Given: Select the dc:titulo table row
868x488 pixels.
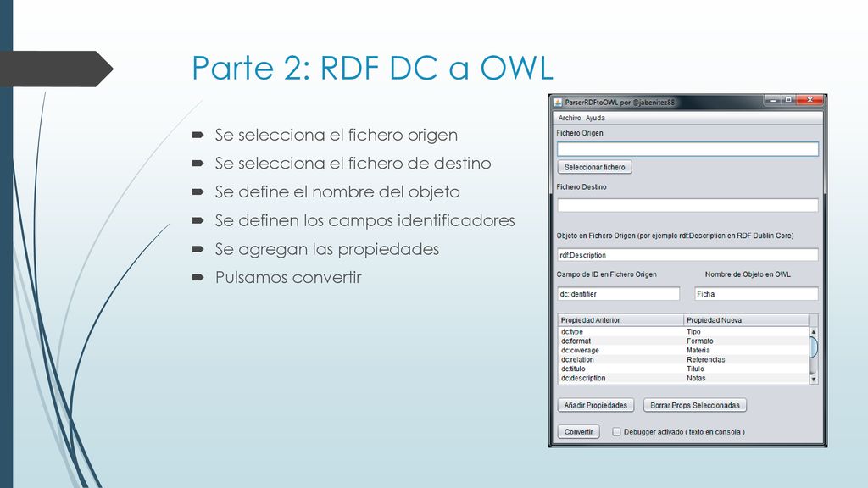Looking at the screenshot, I should [683, 369].
